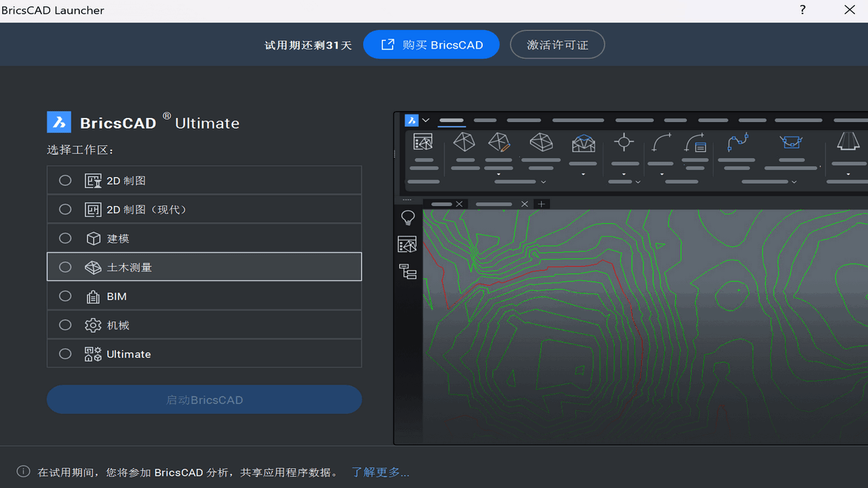This screenshot has width=868, height=488.
Task: Click the structure tree panel icon in the sidebar
Action: pyautogui.click(x=408, y=271)
